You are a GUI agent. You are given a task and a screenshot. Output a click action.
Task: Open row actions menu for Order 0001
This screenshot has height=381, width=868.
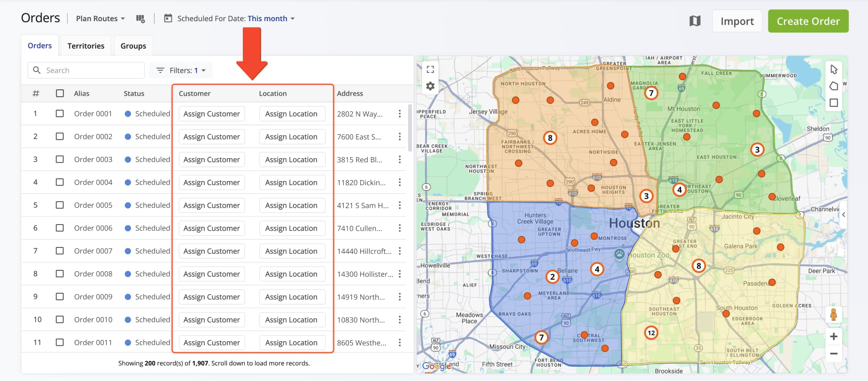[x=400, y=114]
